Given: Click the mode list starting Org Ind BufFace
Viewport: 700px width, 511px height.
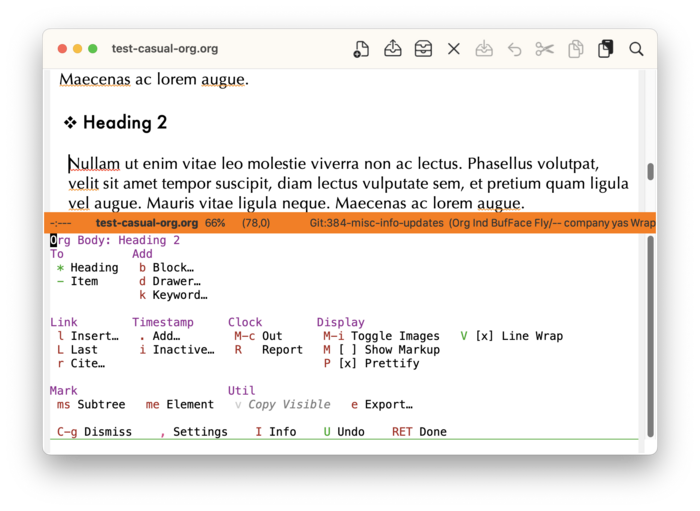Looking at the screenshot, I should [x=553, y=223].
